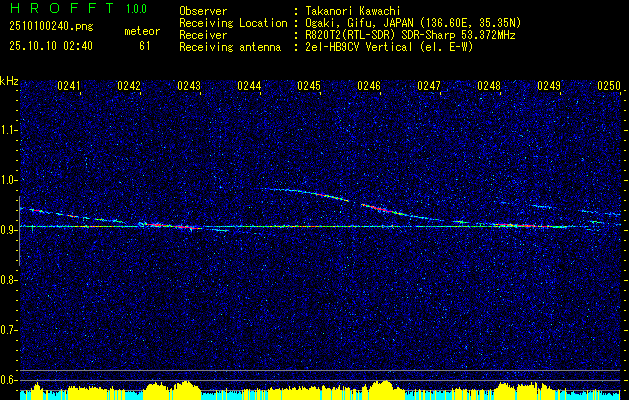Click meteor count 61
Image resolution: width=629 pixels, height=400 pixels.
click(144, 46)
